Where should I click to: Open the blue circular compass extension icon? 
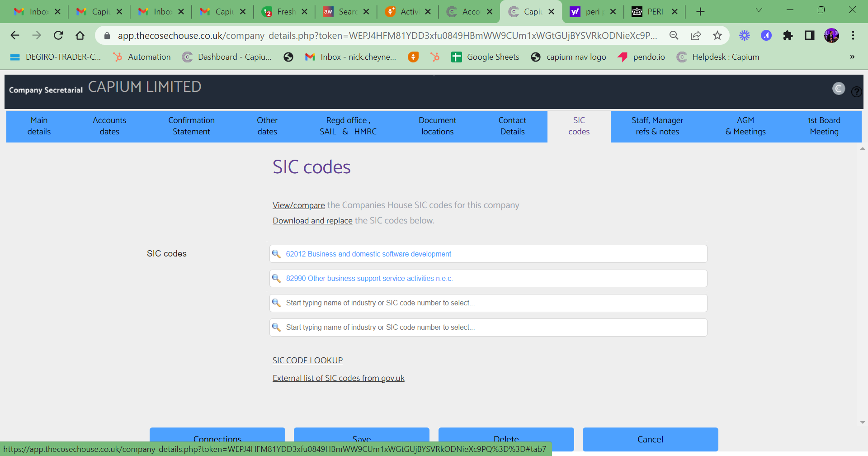pos(766,35)
